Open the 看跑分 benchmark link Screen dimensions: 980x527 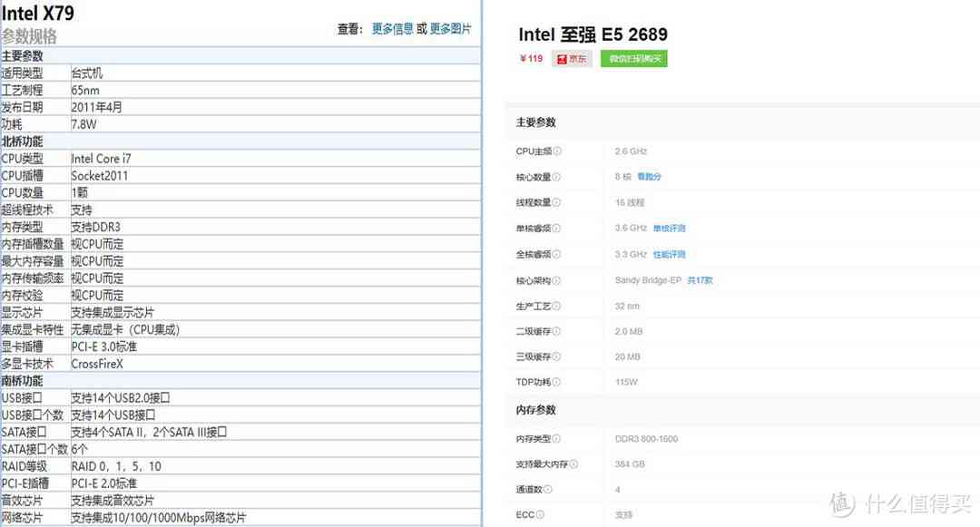pos(648,177)
